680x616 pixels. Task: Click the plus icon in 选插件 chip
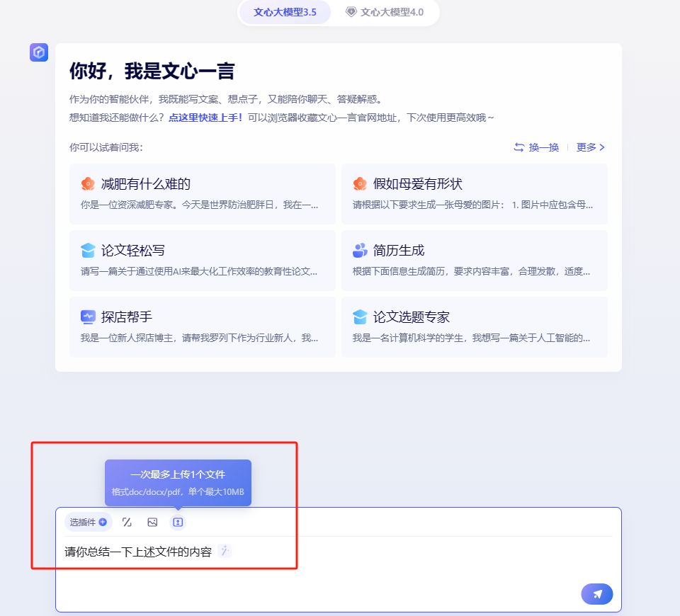pos(103,522)
